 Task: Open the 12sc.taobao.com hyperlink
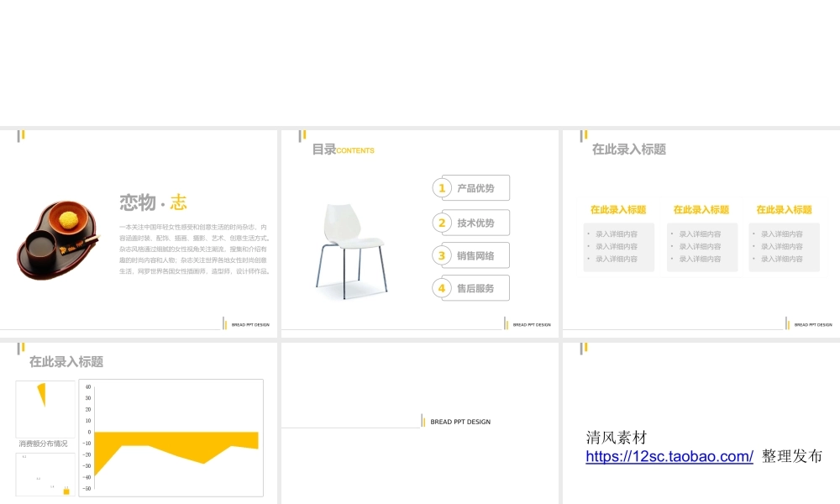pyautogui.click(x=669, y=456)
